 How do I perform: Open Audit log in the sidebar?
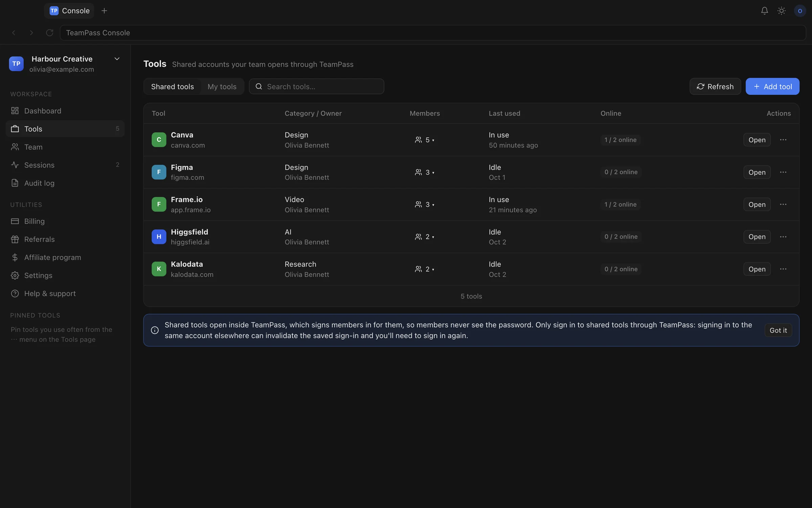[65, 183]
